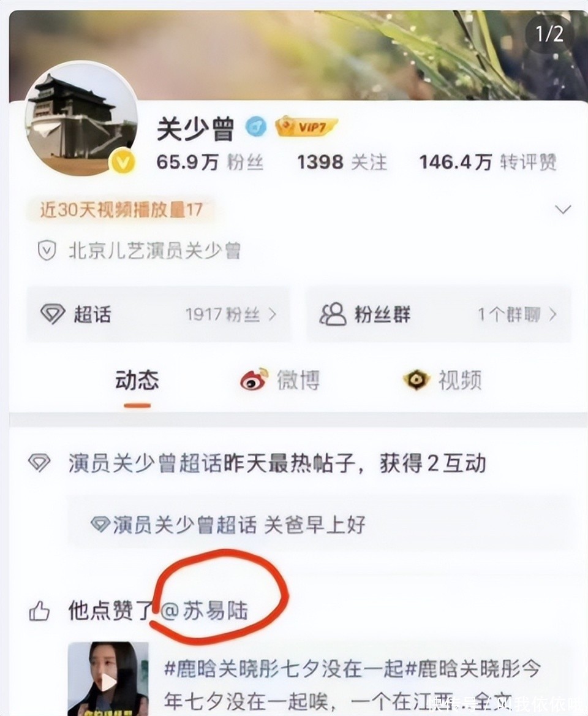Play the liked video thumbnail
Image resolution: width=588 pixels, height=716 pixels.
pyautogui.click(x=108, y=679)
